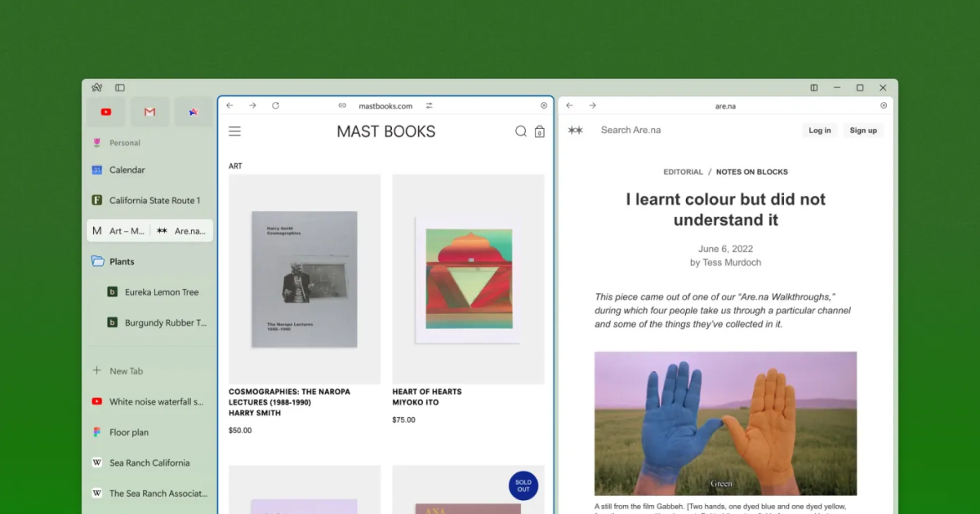Viewport: 980px width, 514px height.
Task: Go forward in the are.na pane
Action: tap(592, 105)
